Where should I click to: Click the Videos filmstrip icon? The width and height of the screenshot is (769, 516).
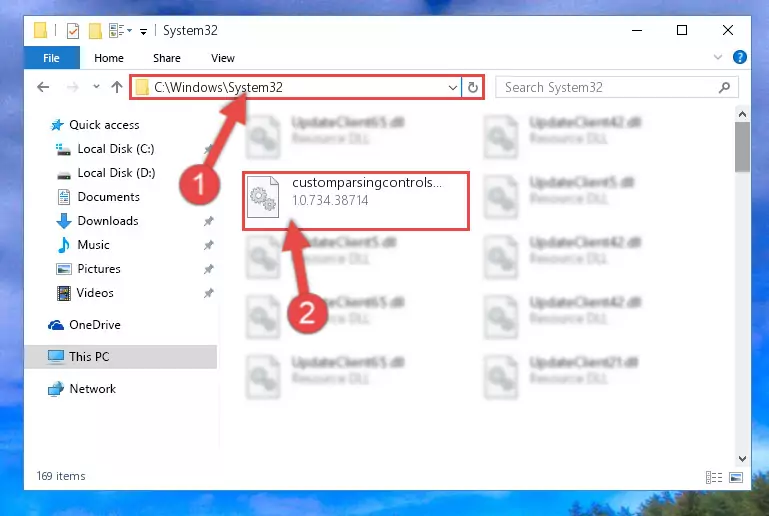pyautogui.click(x=64, y=293)
